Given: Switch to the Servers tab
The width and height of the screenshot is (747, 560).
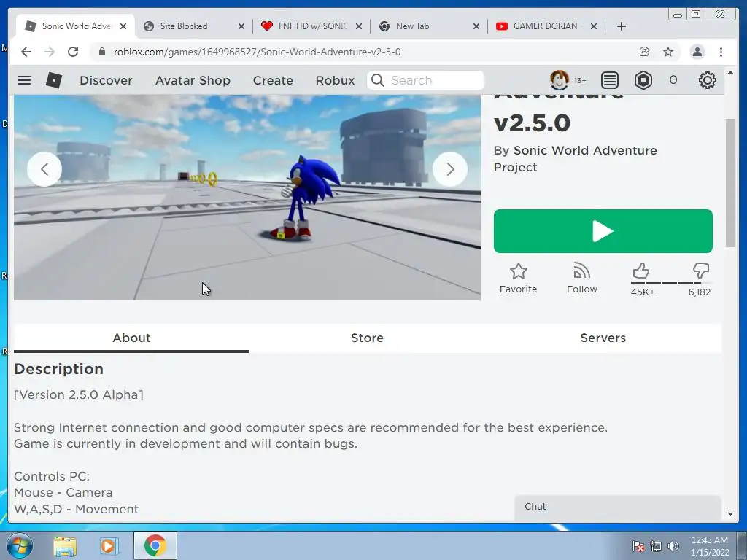Looking at the screenshot, I should pos(603,338).
